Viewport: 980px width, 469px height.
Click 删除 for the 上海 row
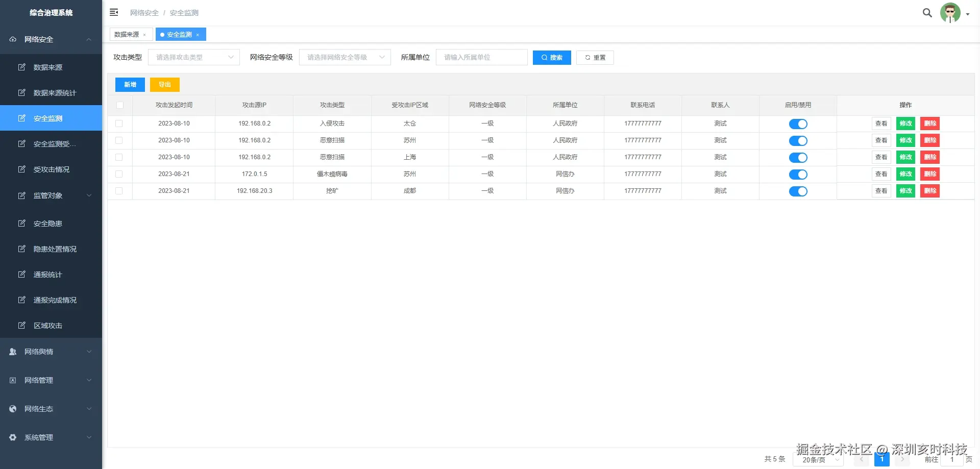click(x=930, y=157)
